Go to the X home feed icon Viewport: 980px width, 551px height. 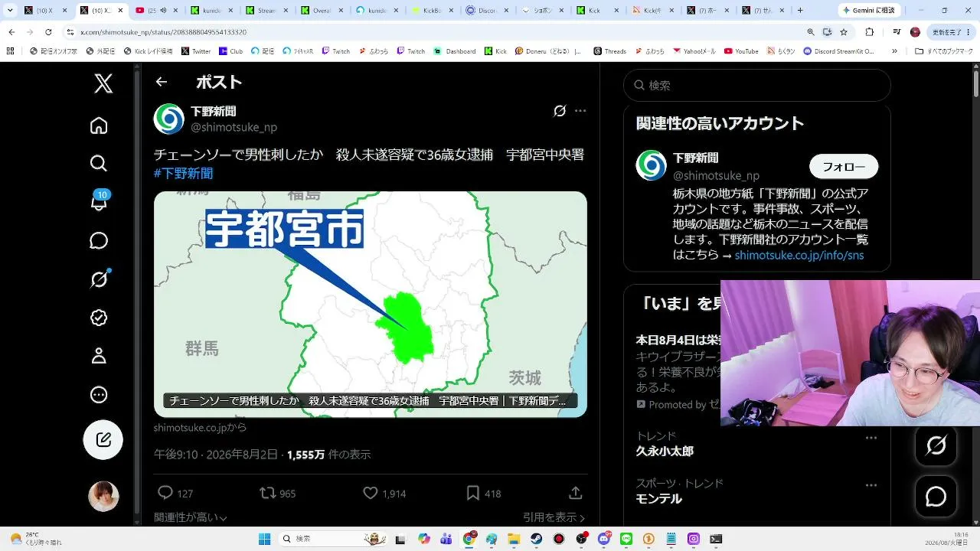[x=99, y=126]
